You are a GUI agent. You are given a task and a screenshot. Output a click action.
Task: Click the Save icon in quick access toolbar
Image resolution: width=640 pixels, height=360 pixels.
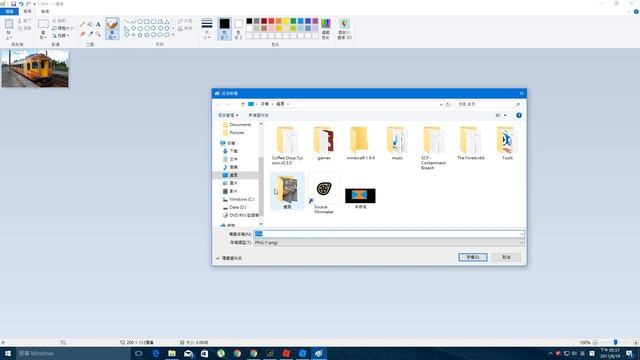(13, 4)
